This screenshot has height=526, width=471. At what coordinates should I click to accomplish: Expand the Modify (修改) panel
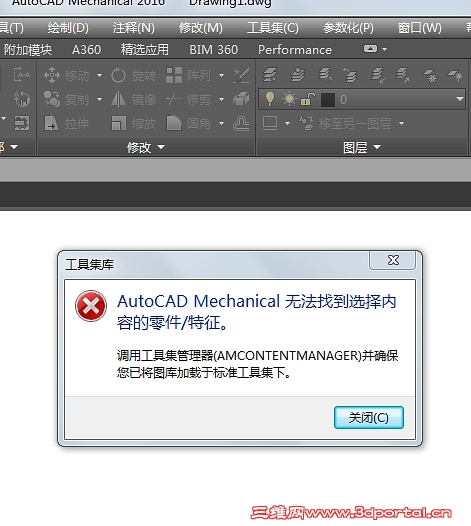coord(146,147)
